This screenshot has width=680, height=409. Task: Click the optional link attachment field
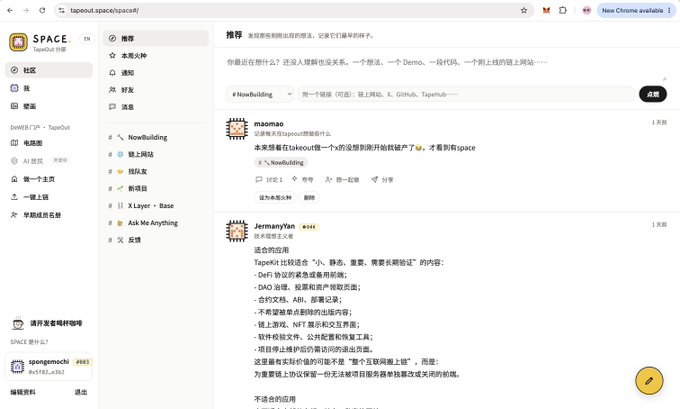click(466, 94)
